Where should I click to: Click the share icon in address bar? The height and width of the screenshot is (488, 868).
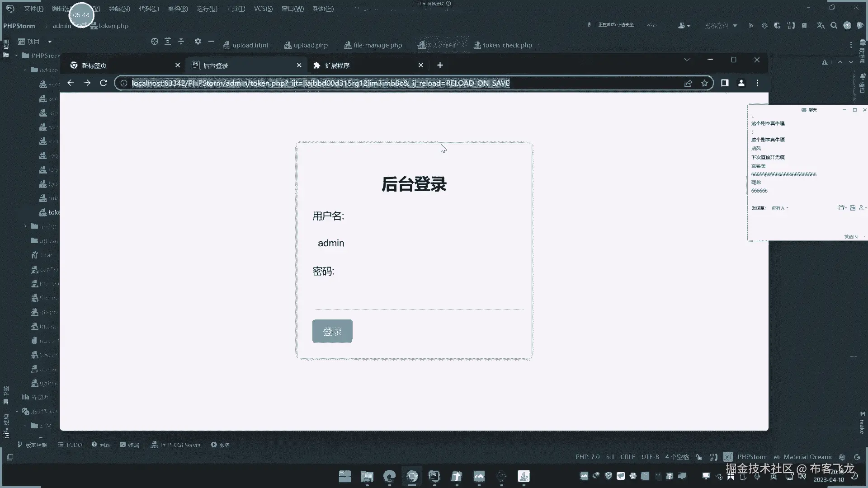(688, 83)
